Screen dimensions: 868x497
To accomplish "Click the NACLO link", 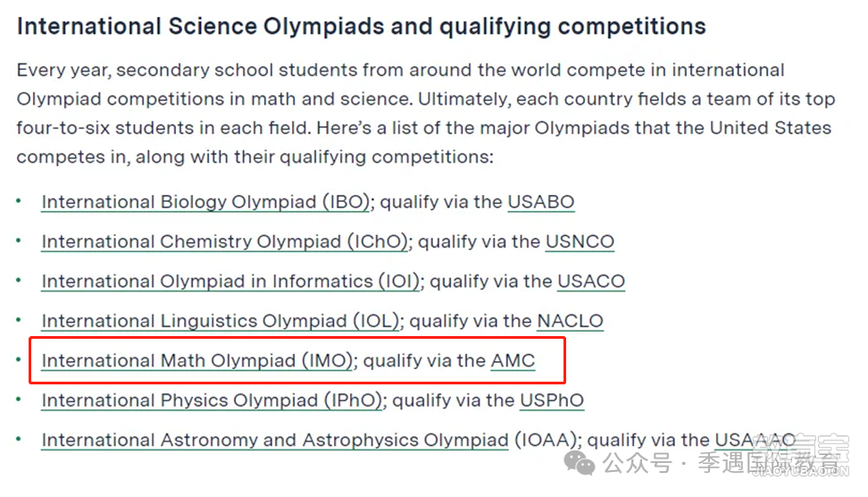I will coord(570,322).
